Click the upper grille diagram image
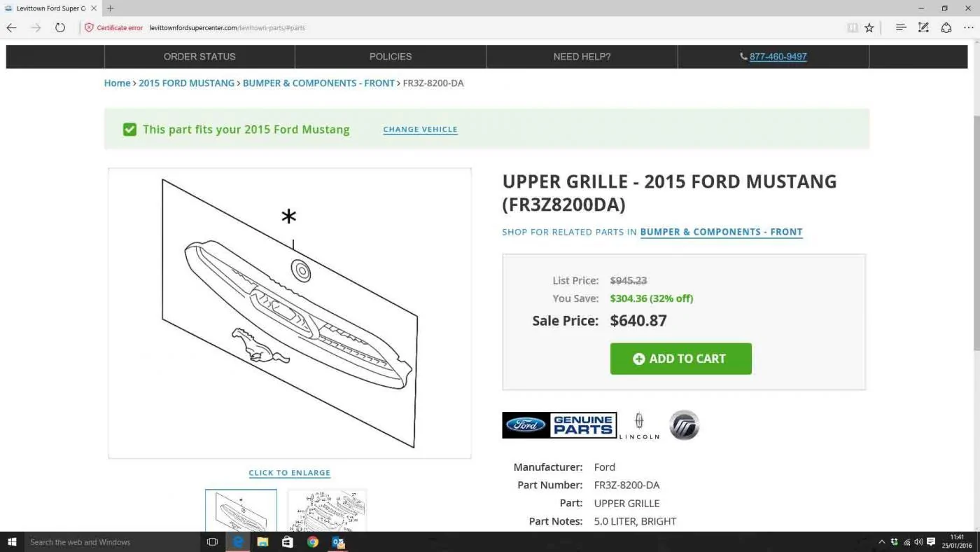Image resolution: width=980 pixels, height=552 pixels. (290, 313)
